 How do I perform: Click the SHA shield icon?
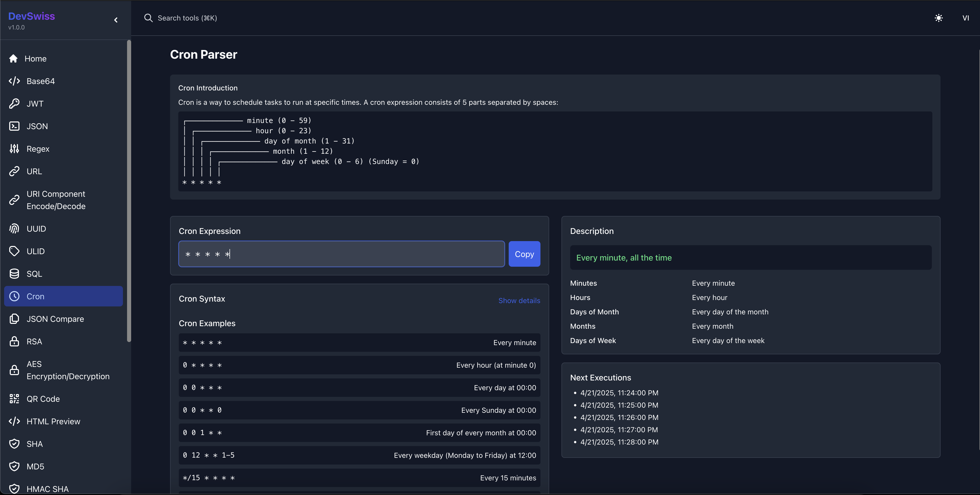click(14, 444)
